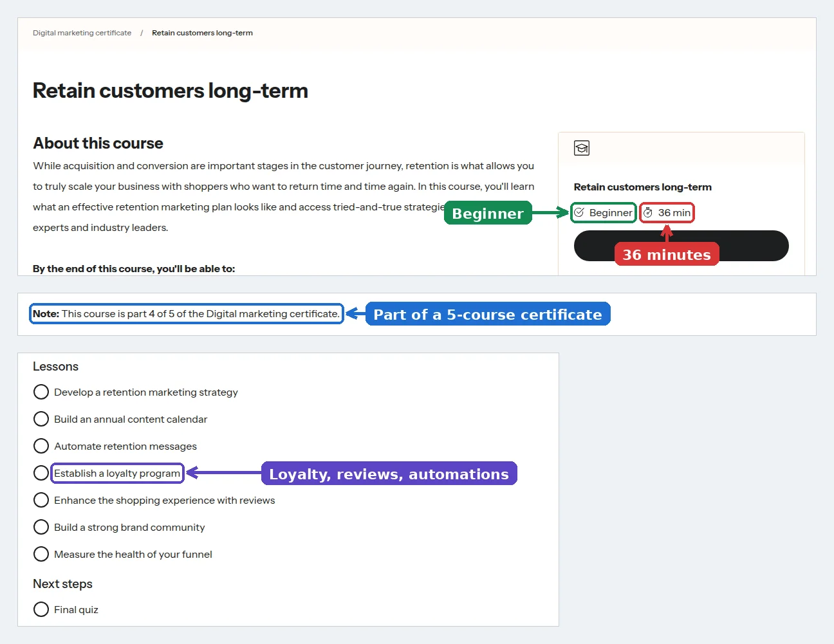Open the Build a strong brand community lesson
Screen dimensions: 834x644
click(129, 528)
